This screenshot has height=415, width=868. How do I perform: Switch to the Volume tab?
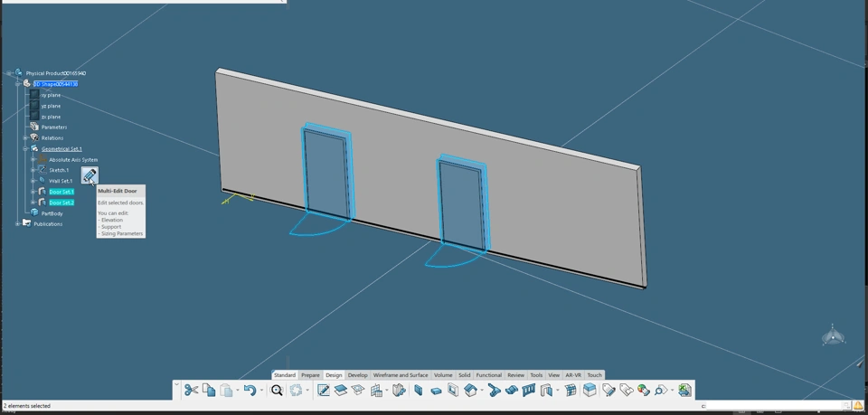443,375
